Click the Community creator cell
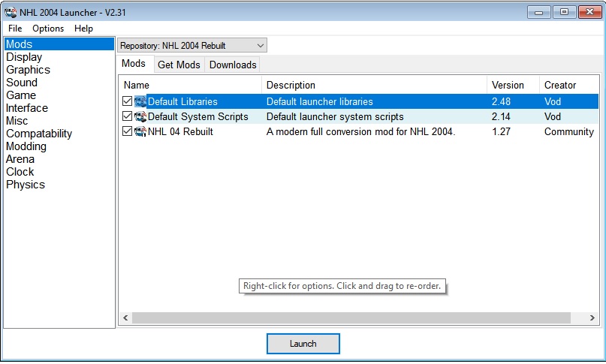 (569, 132)
